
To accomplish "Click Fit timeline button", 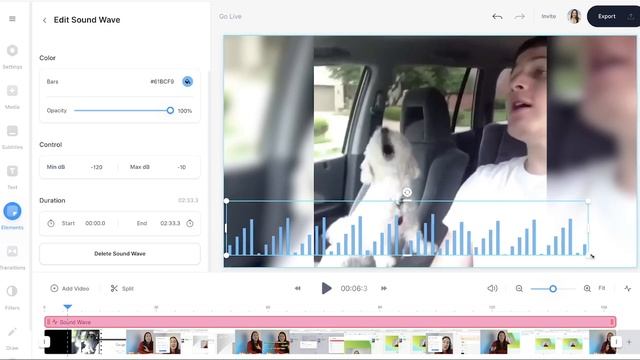I will (602, 288).
